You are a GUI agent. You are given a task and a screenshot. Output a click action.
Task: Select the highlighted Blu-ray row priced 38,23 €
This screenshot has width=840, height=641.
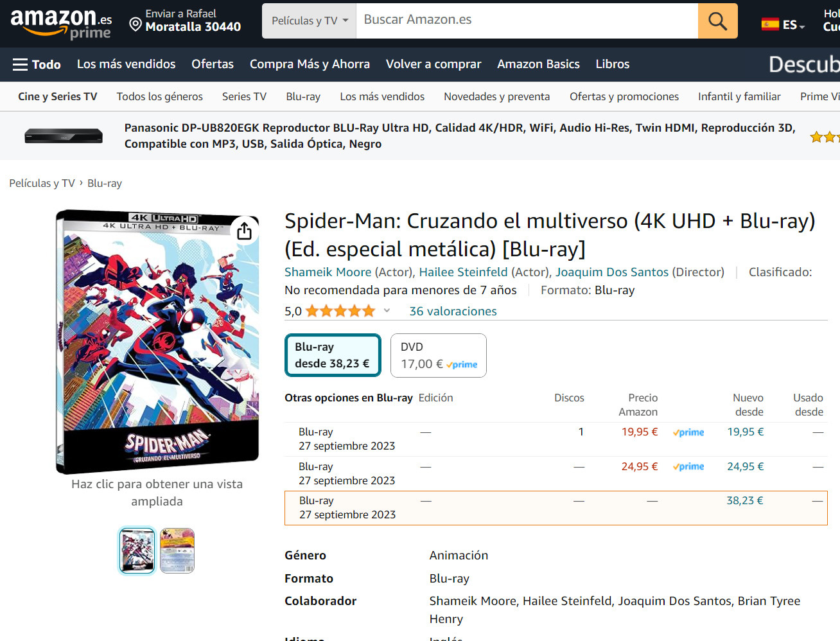(x=556, y=508)
